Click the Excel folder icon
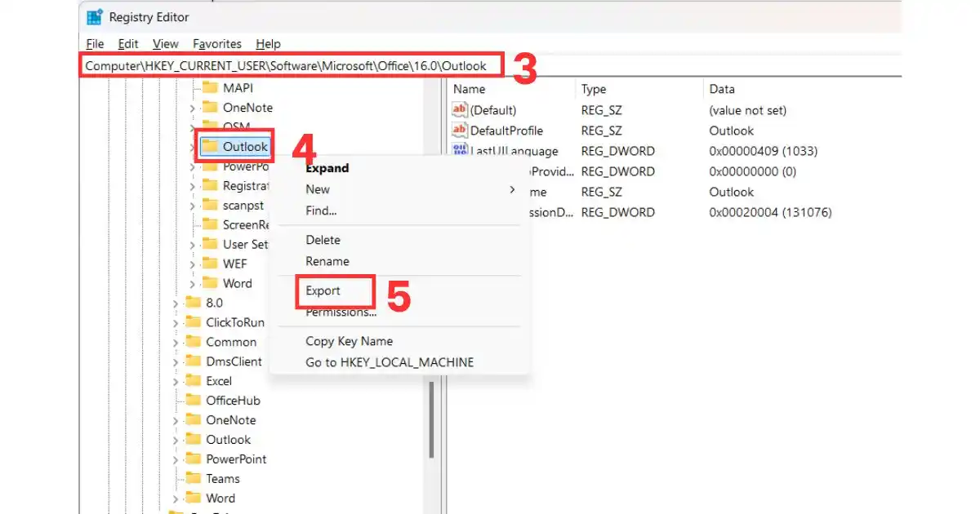 click(193, 381)
